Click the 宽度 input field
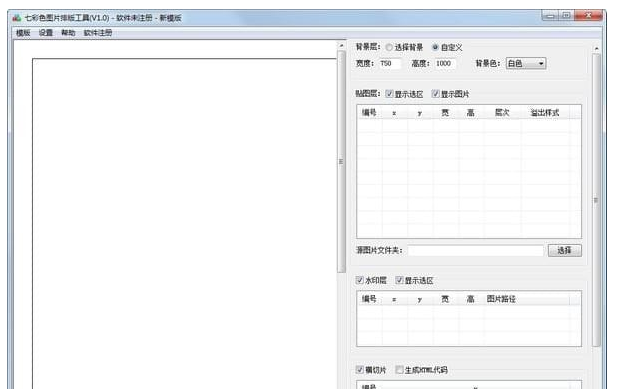This screenshot has width=617, height=389. (390, 63)
